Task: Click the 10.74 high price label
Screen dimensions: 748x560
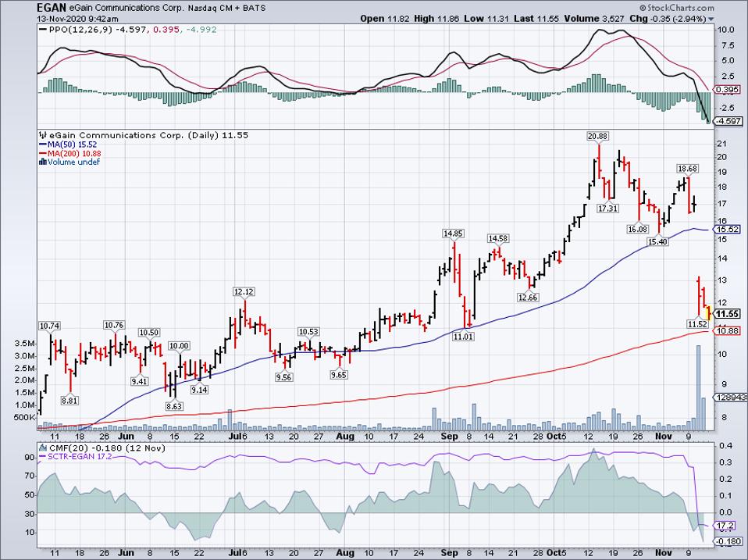Action: 50,326
